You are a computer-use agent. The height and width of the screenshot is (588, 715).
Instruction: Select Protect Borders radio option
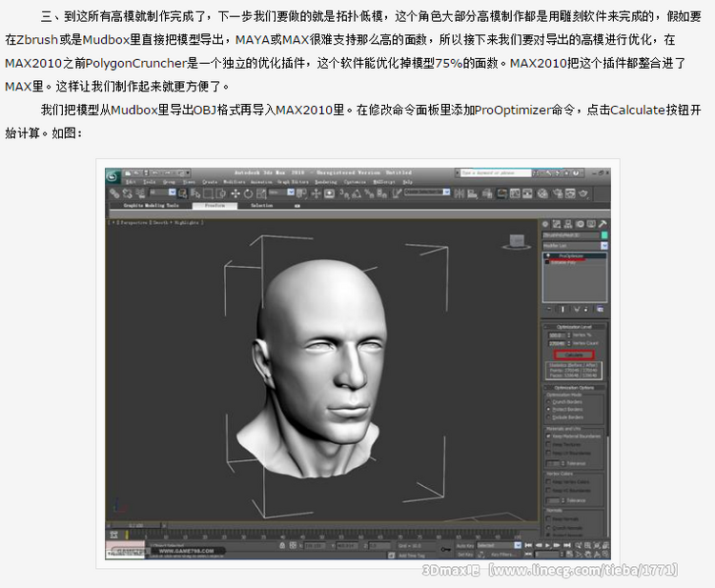point(564,410)
